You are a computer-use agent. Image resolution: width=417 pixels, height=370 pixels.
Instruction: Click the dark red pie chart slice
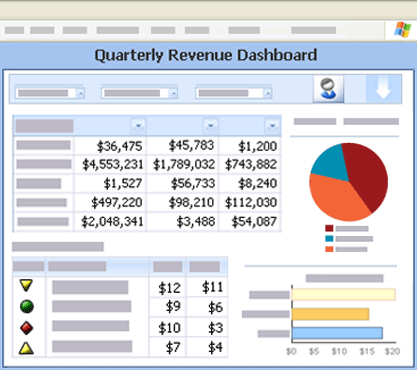(368, 177)
